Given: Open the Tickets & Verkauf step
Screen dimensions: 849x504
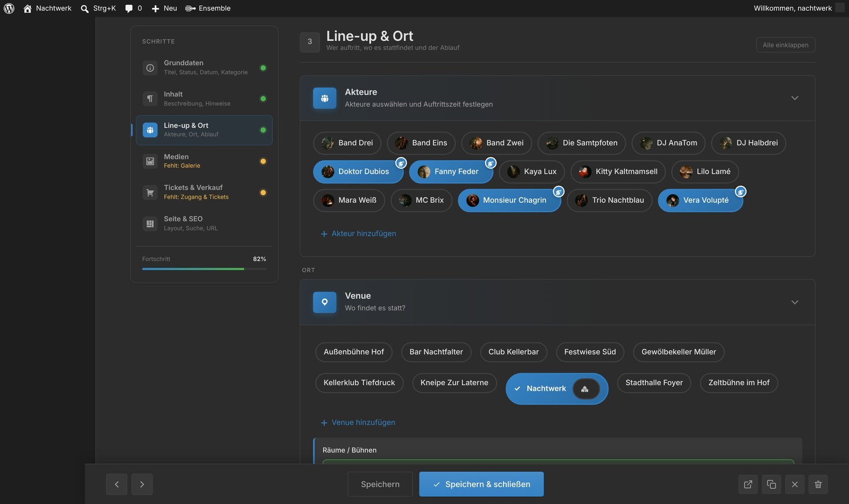Looking at the screenshot, I should (204, 193).
